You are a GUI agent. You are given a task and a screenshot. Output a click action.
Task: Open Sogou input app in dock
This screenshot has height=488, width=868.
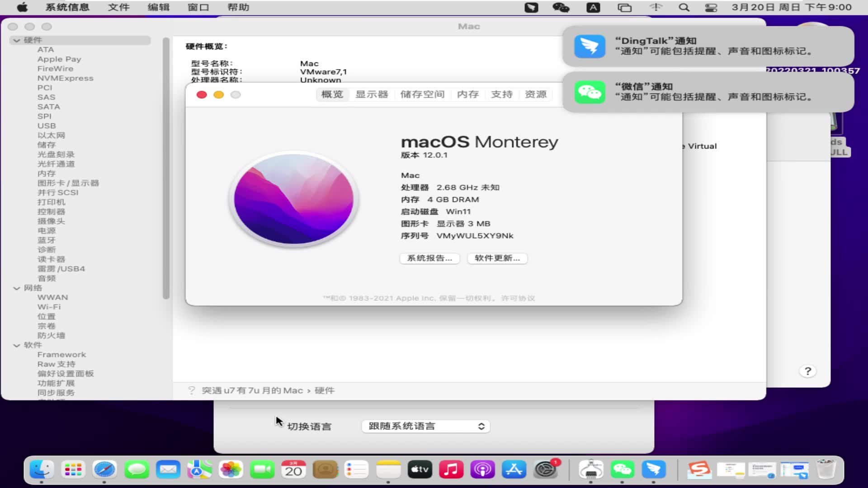[699, 470]
